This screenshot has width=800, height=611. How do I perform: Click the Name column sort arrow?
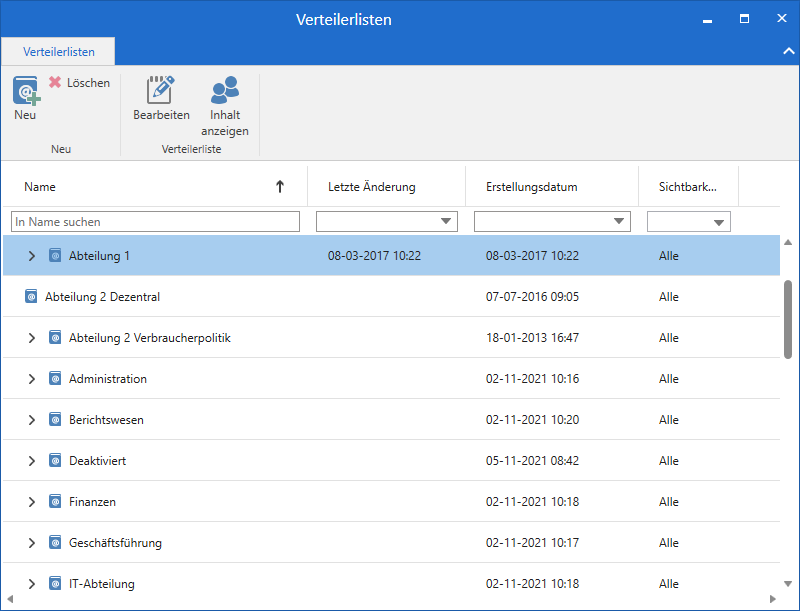click(280, 187)
